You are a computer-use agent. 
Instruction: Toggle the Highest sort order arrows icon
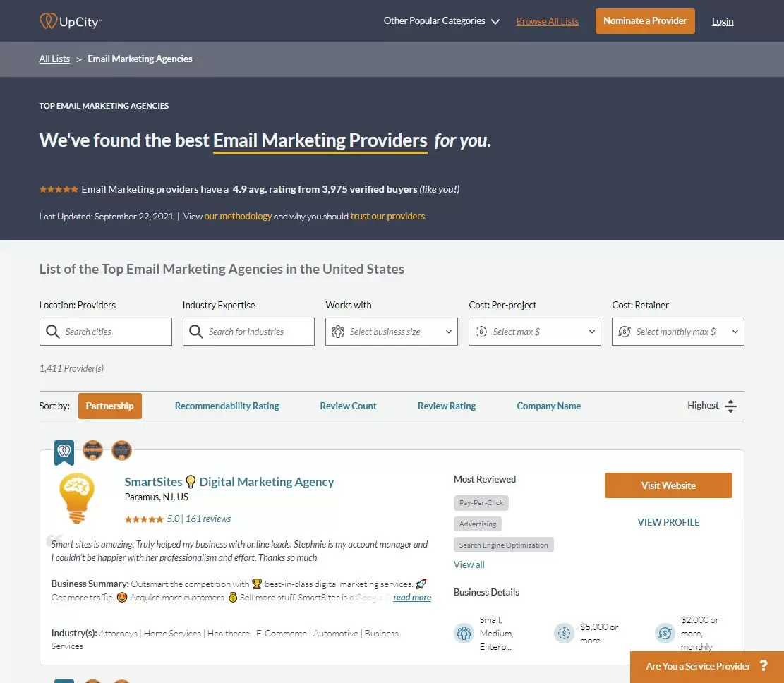(730, 406)
